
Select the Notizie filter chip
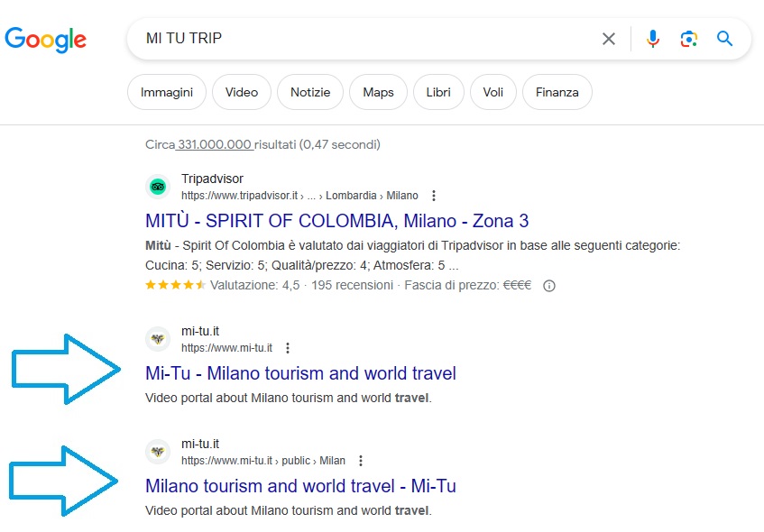tap(310, 92)
